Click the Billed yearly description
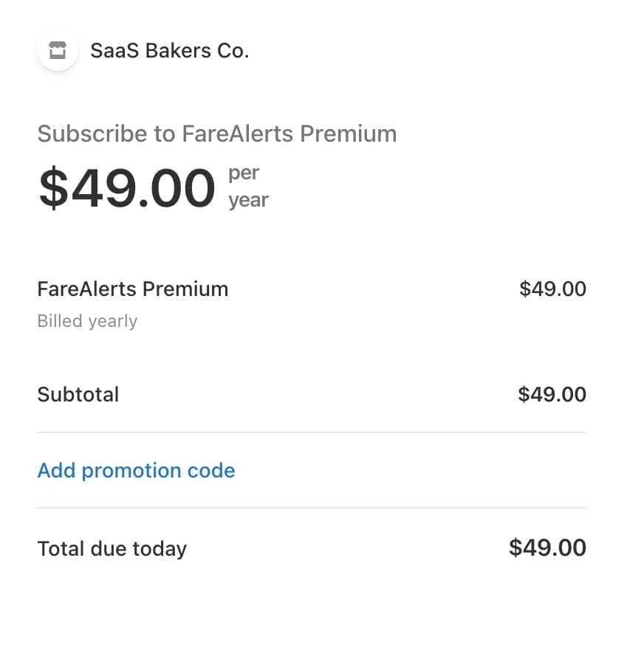The width and height of the screenshot is (644, 648). 87,321
